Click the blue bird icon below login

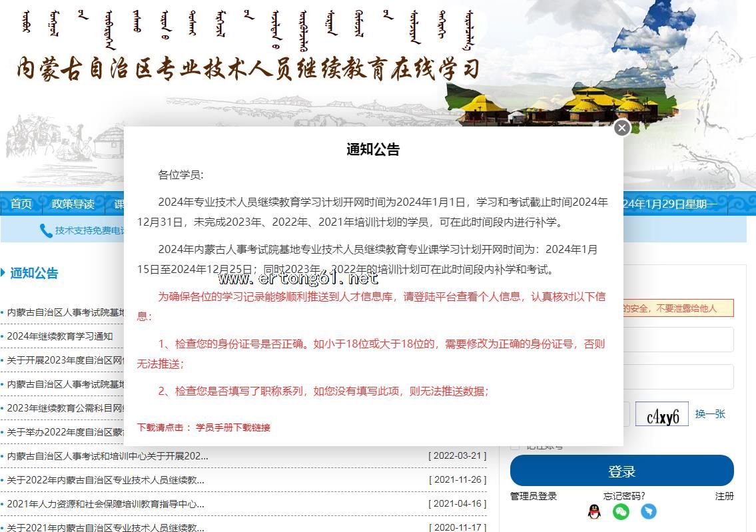point(649,511)
